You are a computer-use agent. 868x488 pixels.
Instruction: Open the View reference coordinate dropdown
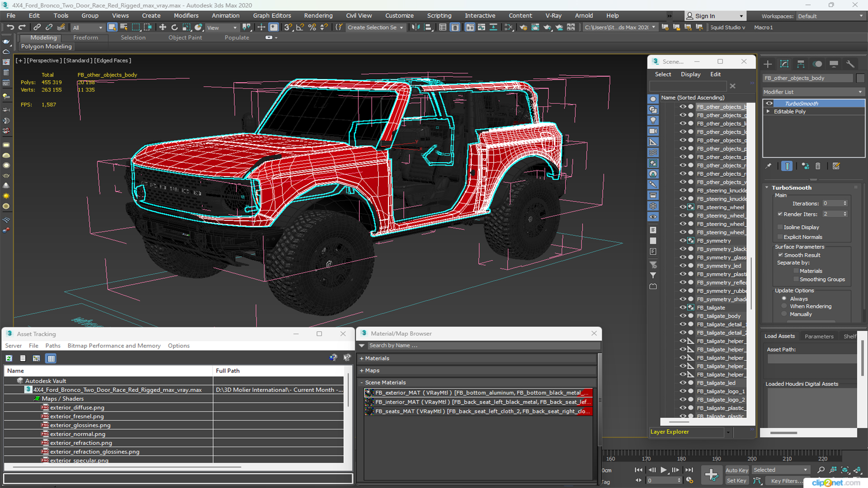coord(222,28)
